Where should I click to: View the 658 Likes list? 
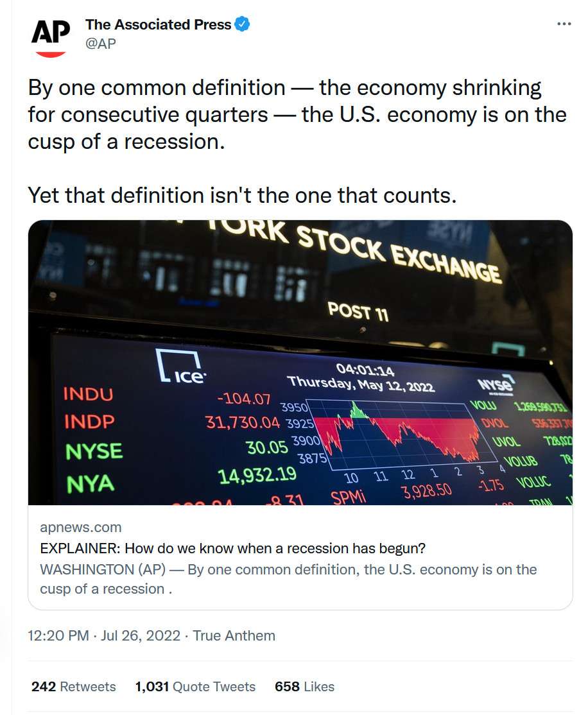pyautogui.click(x=304, y=687)
